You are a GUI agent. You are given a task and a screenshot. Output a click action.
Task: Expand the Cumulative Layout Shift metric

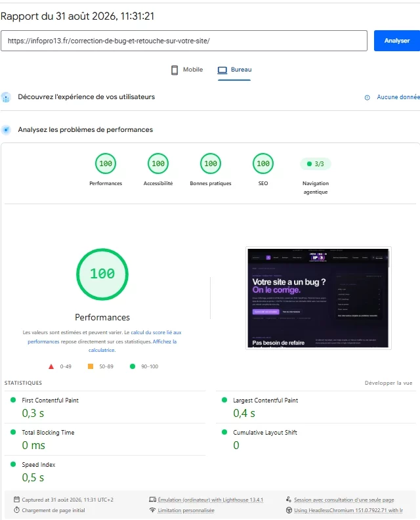[316, 439]
